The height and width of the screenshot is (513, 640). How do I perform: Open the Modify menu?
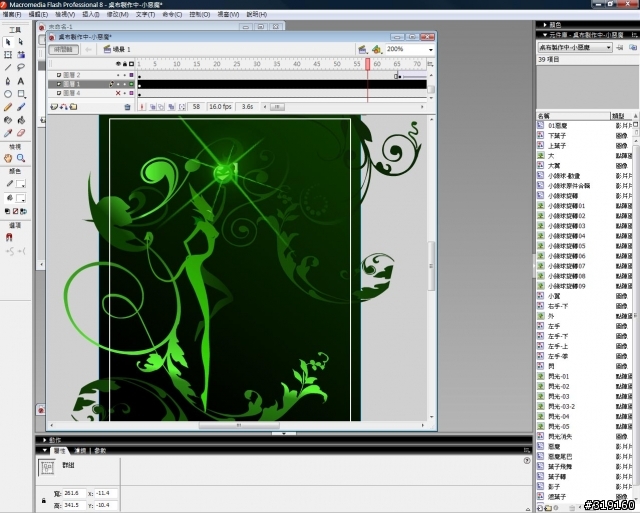point(118,14)
